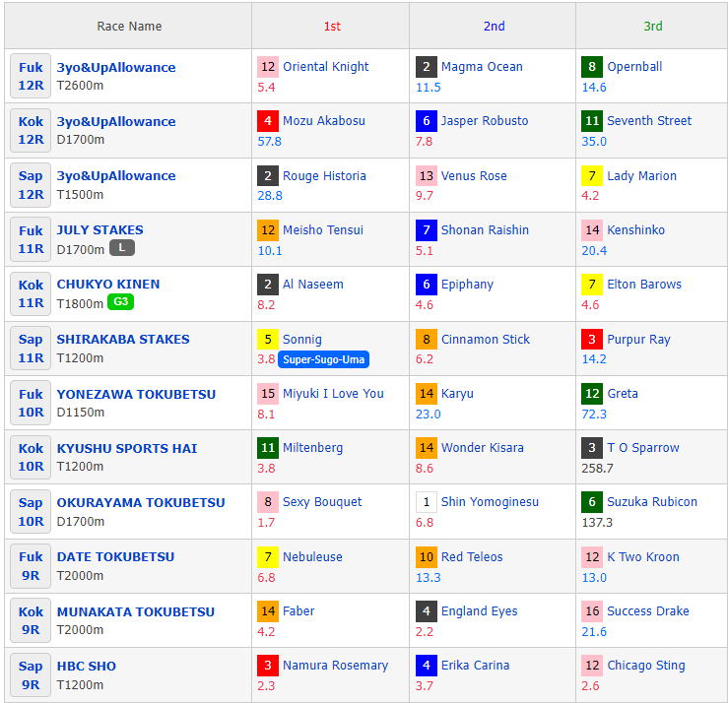Click the Super-Sugo-Uma tag
The height and width of the screenshot is (703, 728).
(x=323, y=359)
